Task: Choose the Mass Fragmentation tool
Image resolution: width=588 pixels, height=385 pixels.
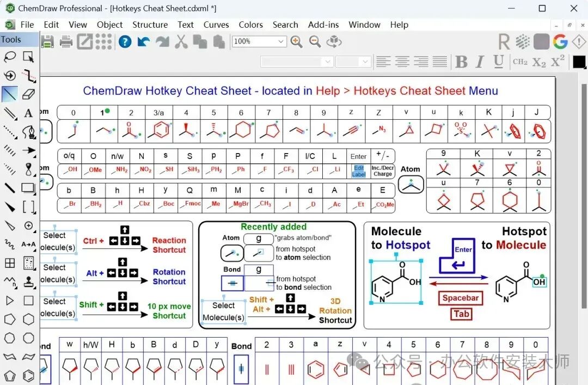Action: click(28, 76)
